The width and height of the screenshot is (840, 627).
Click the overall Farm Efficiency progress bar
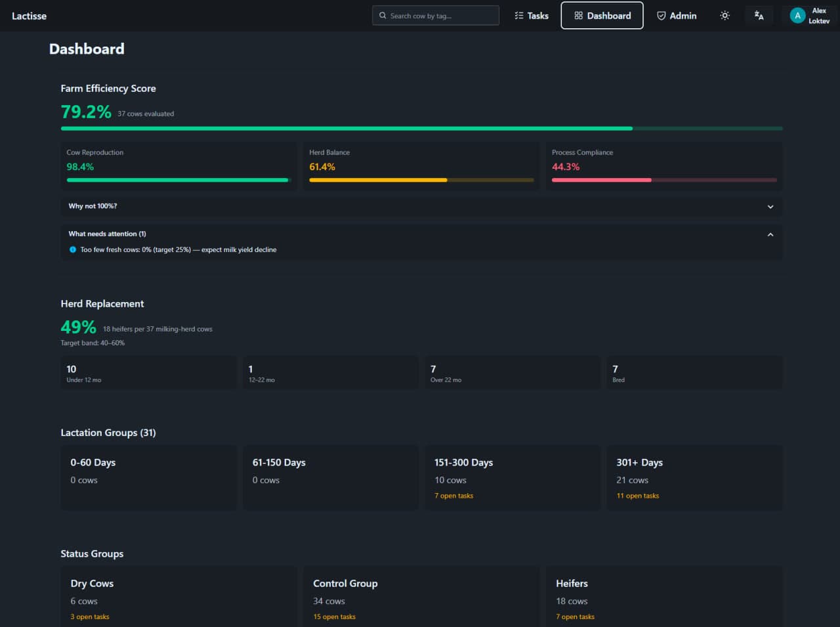[x=421, y=129]
